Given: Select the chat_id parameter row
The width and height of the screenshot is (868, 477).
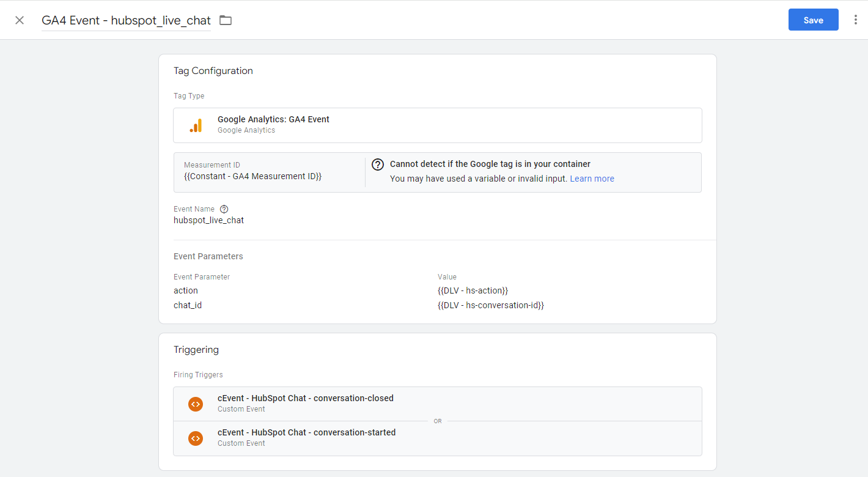Looking at the screenshot, I should tap(187, 305).
